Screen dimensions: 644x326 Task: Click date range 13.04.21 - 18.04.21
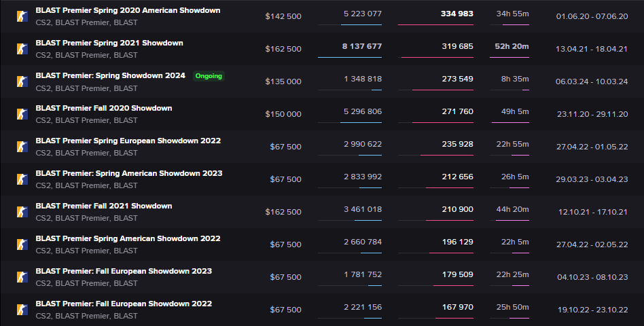coord(592,49)
